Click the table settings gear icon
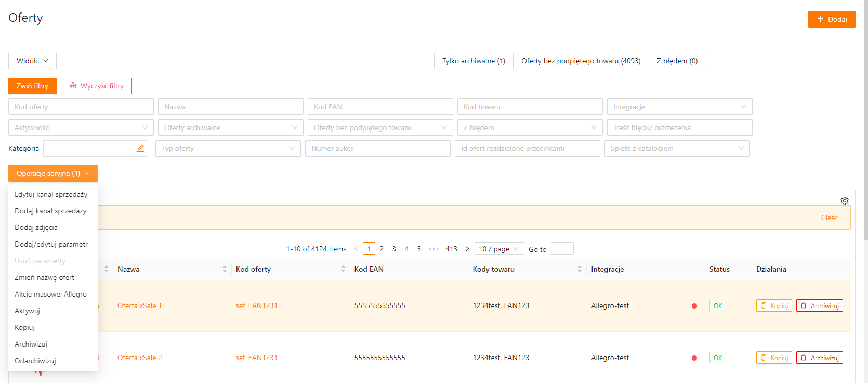The width and height of the screenshot is (868, 383). pos(845,201)
